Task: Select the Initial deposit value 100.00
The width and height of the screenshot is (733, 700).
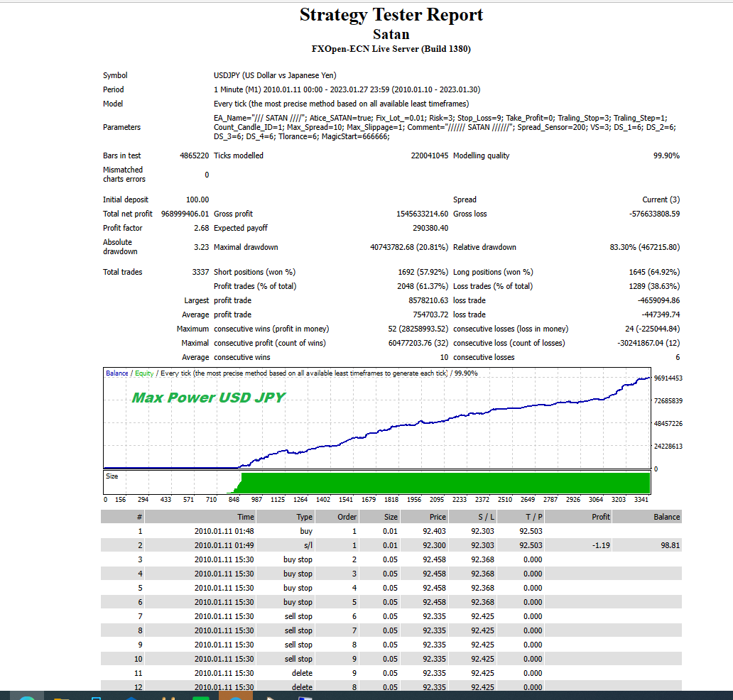Action: tap(197, 199)
